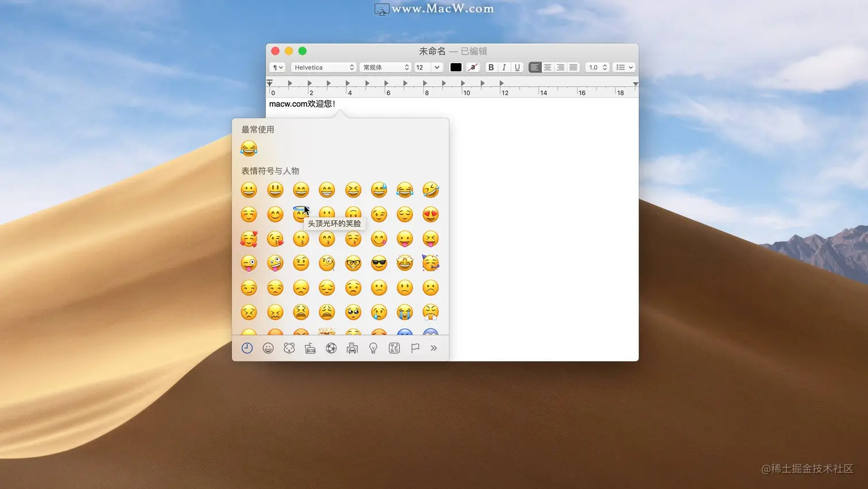Toggle underline text style
Screen dimensions: 868x489
pos(517,67)
